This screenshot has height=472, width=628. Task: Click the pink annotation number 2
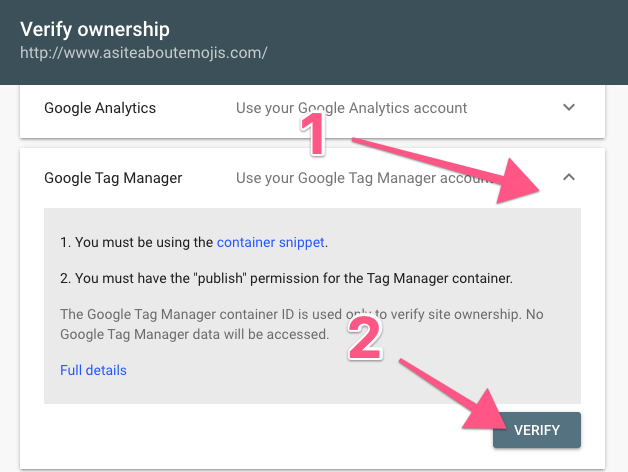[x=366, y=340]
